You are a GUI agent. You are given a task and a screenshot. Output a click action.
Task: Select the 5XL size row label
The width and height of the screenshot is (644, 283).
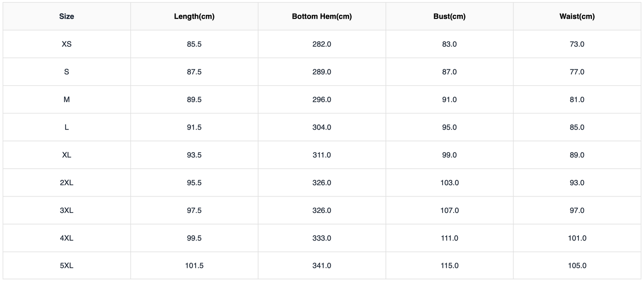[66, 266]
